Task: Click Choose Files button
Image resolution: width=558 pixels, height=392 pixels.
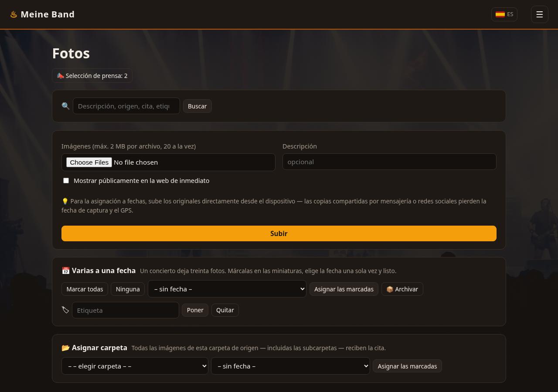Action: [89, 162]
